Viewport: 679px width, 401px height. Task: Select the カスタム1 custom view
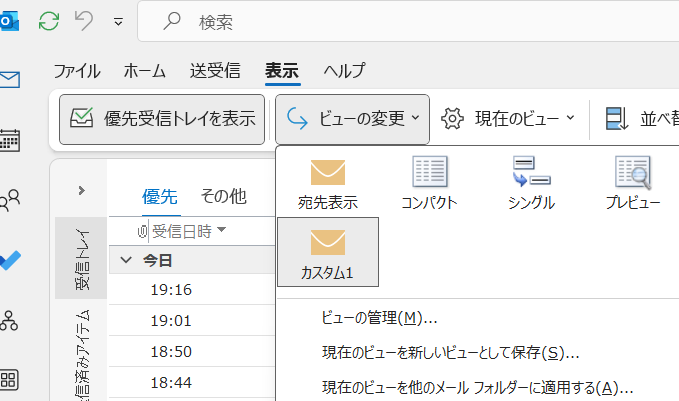327,251
